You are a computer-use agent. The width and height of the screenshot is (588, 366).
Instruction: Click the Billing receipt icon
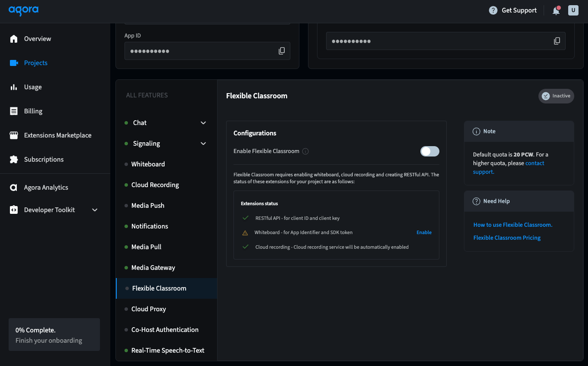14,111
